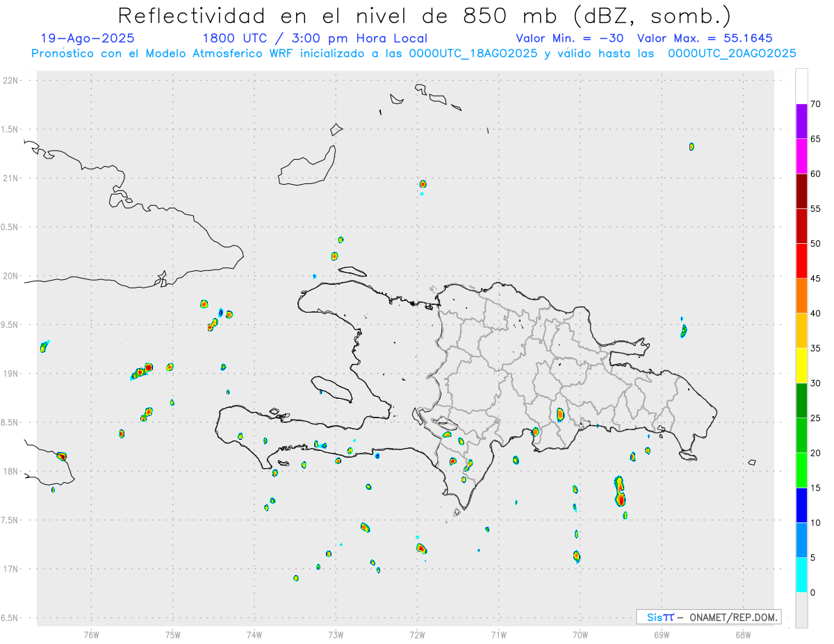The height and width of the screenshot is (644, 834).
Task: Click the colorbar label '5'
Action: click(813, 558)
